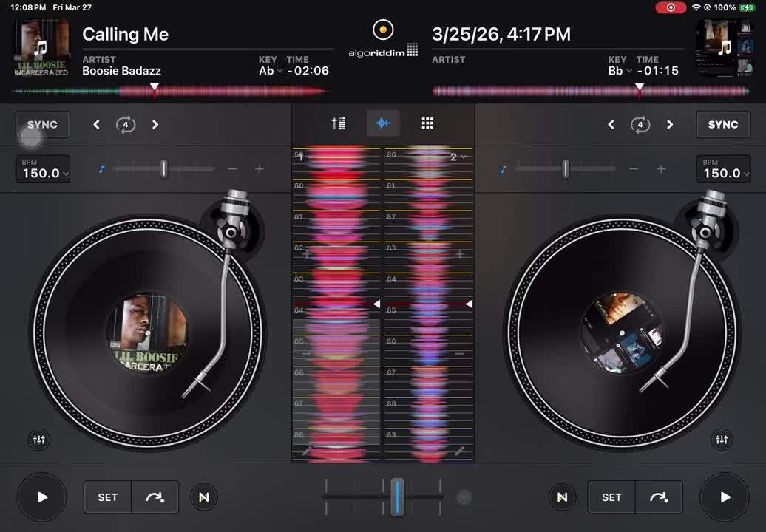Open right deck EQ and FX panel
Viewport: 766px width, 532px height.
click(722, 439)
